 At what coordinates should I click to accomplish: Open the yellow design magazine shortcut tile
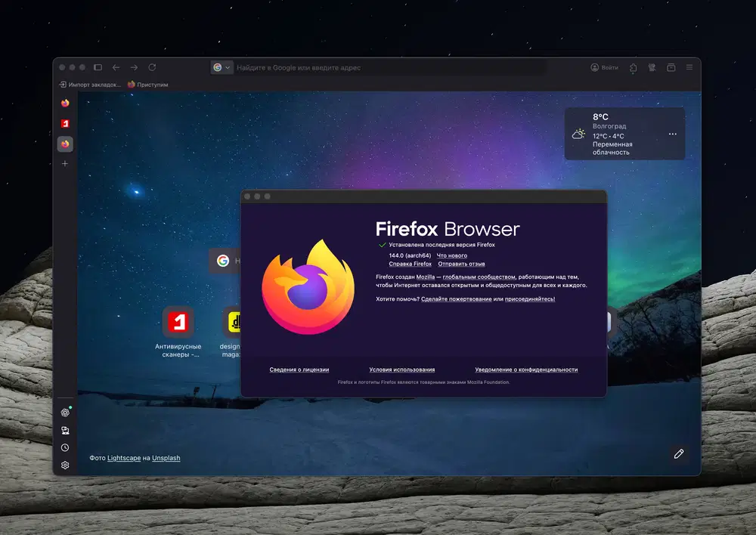(231, 332)
